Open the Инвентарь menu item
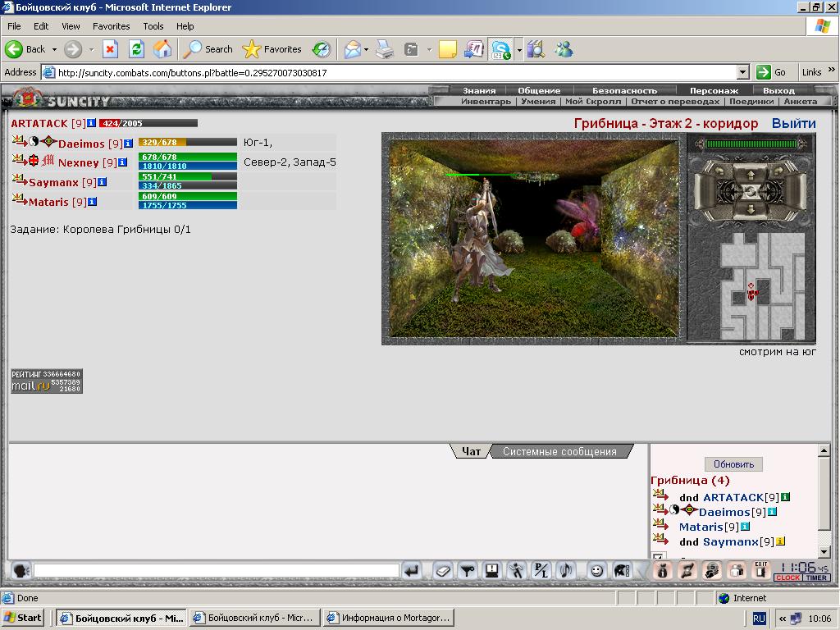 (x=486, y=101)
